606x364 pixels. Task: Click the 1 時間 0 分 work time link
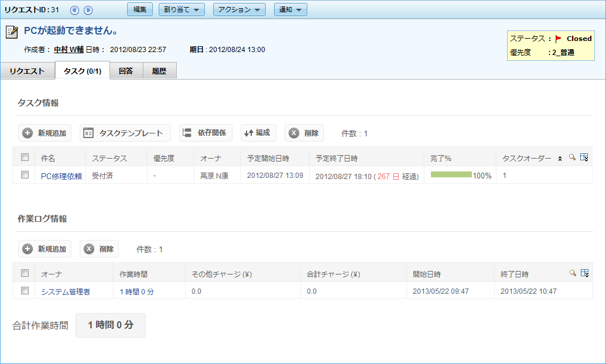(137, 292)
